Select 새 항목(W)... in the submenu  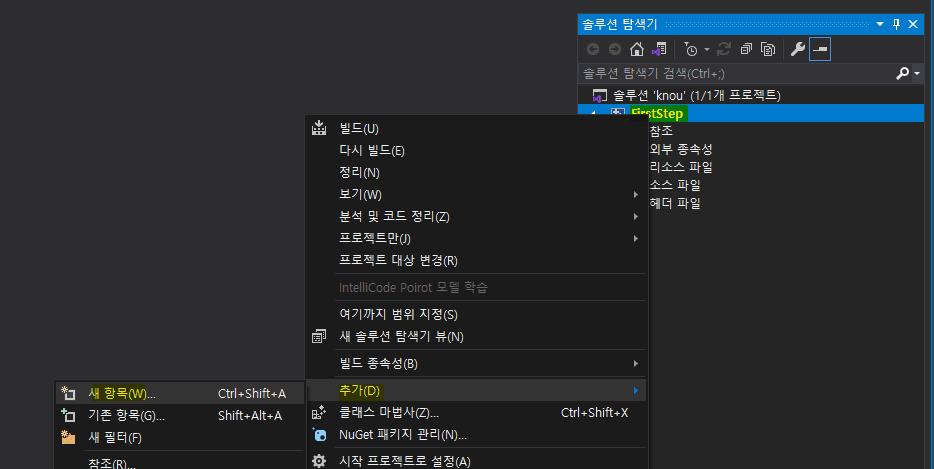[x=122, y=393]
